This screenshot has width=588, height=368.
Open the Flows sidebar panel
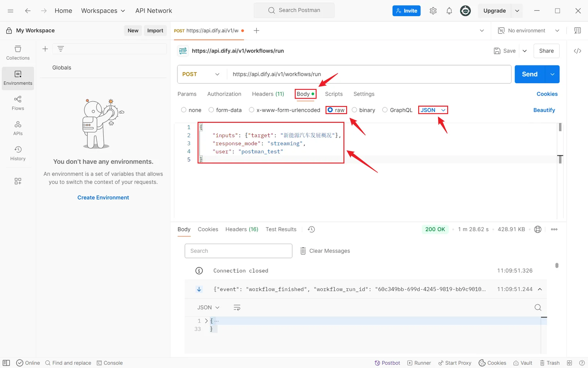click(18, 103)
